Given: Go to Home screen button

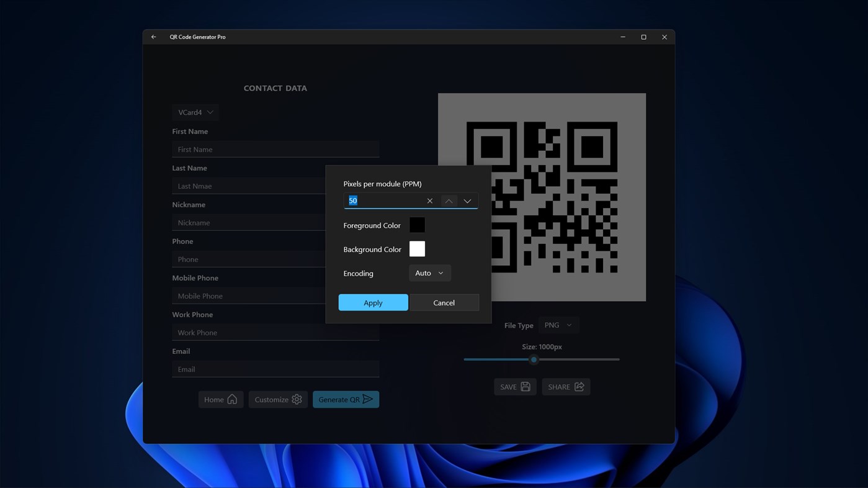Looking at the screenshot, I should coord(221,400).
